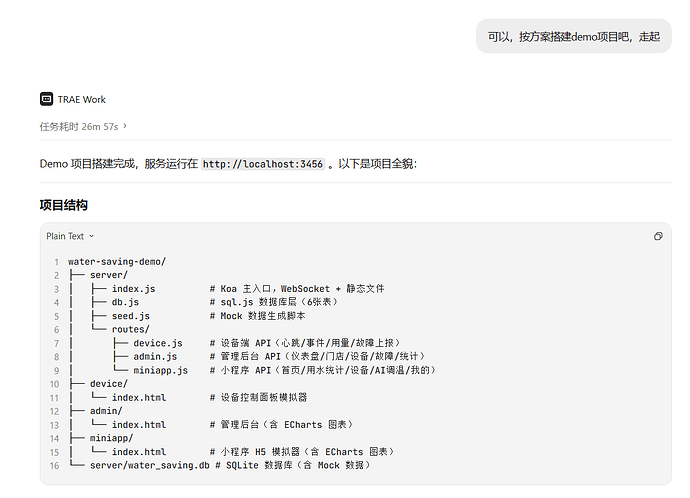Click the 管理后台(含 ECharts 图表) comment
This screenshot has height=498, width=690.
(281, 425)
